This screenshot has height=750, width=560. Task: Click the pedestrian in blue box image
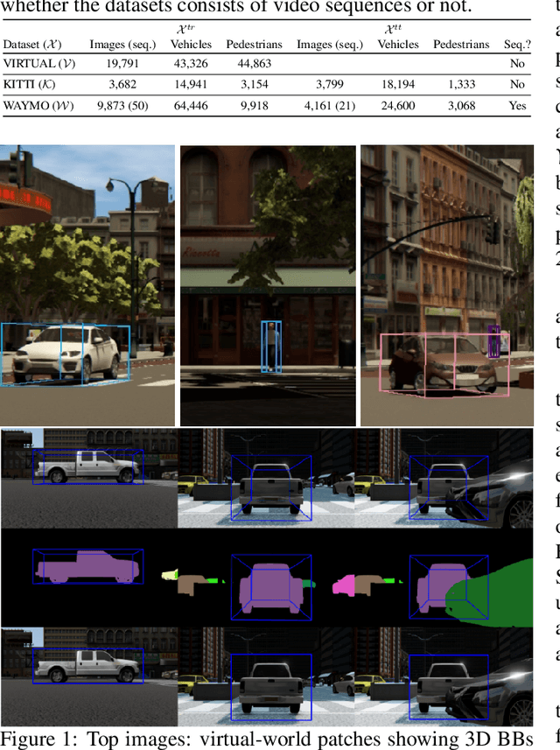point(268,285)
